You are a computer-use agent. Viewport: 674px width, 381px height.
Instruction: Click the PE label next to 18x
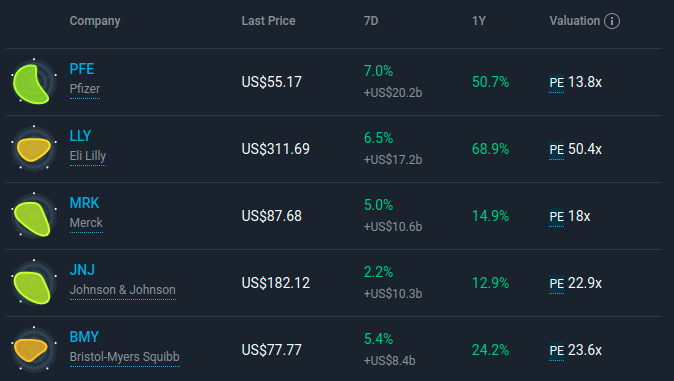(x=557, y=217)
